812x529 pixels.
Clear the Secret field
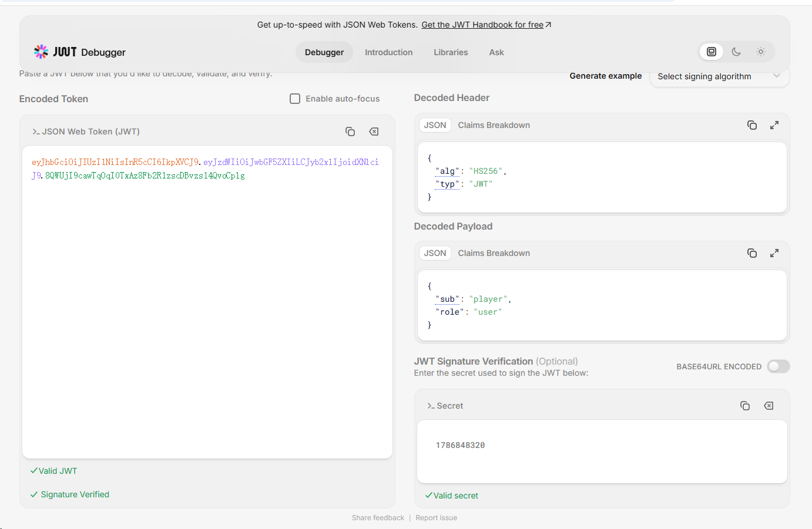tap(769, 406)
